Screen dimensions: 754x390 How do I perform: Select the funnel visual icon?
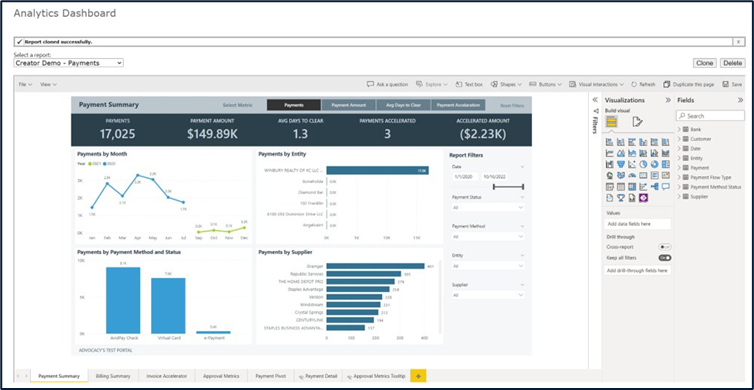pos(621,164)
